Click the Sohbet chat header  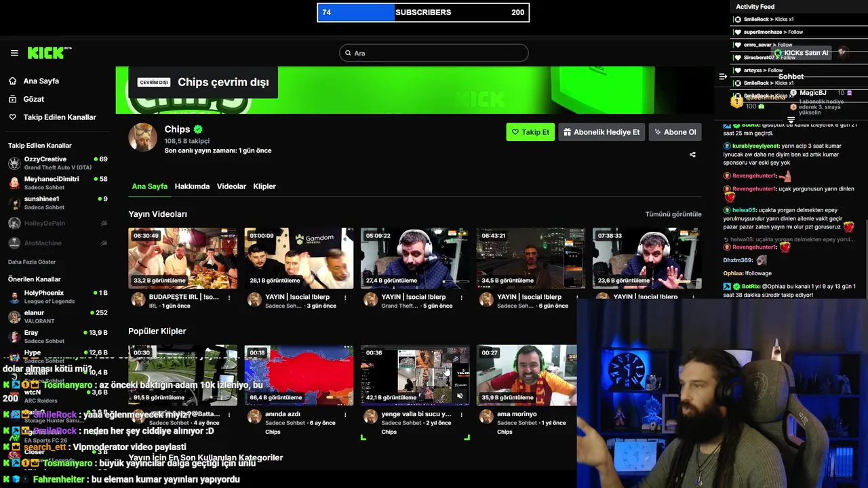(791, 77)
